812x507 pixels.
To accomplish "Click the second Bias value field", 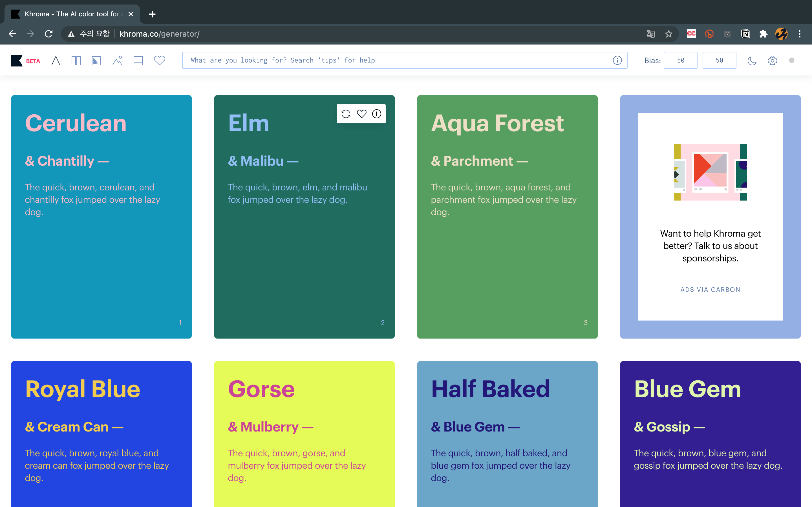I will click(719, 60).
